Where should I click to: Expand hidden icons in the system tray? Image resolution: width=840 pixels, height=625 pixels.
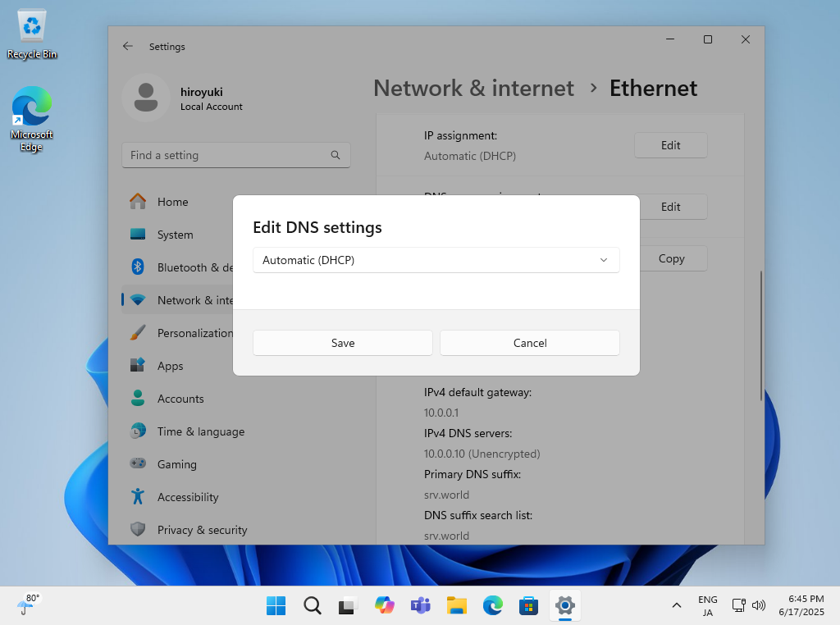pyautogui.click(x=676, y=605)
